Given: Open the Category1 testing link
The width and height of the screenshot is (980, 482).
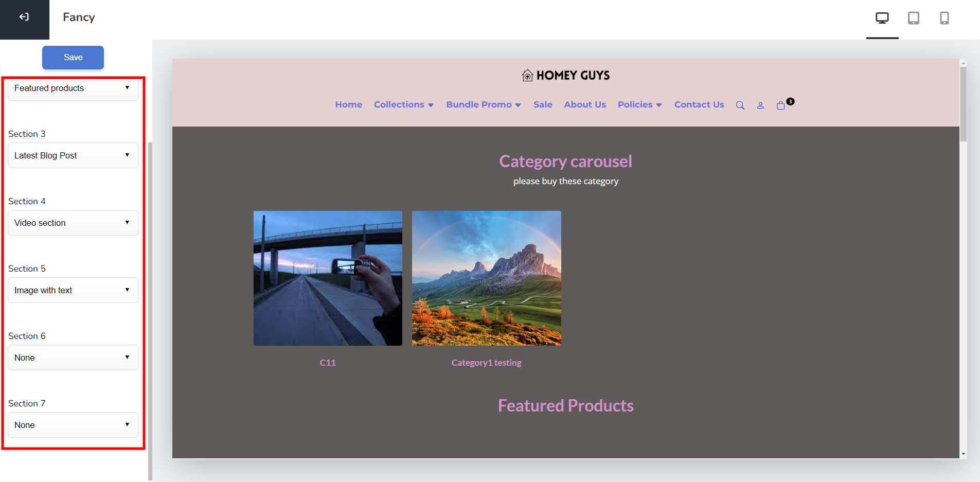Looking at the screenshot, I should (x=486, y=363).
